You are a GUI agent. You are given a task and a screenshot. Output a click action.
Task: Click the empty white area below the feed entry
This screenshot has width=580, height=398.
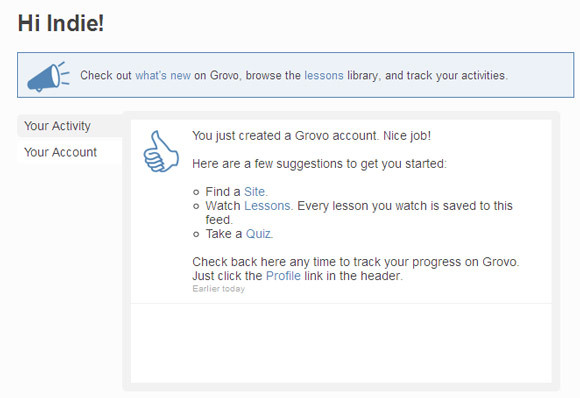(341, 343)
